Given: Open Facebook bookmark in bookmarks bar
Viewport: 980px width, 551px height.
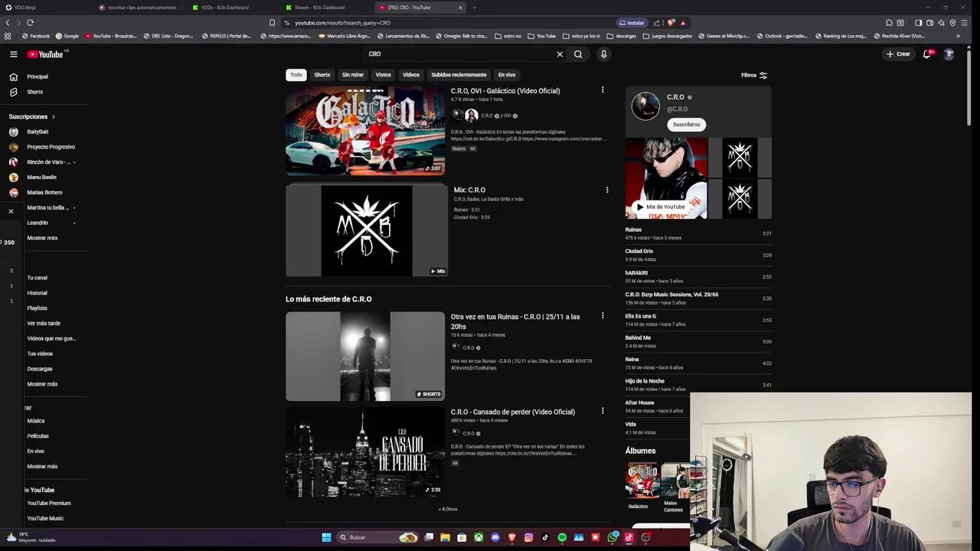Looking at the screenshot, I should pos(36,36).
